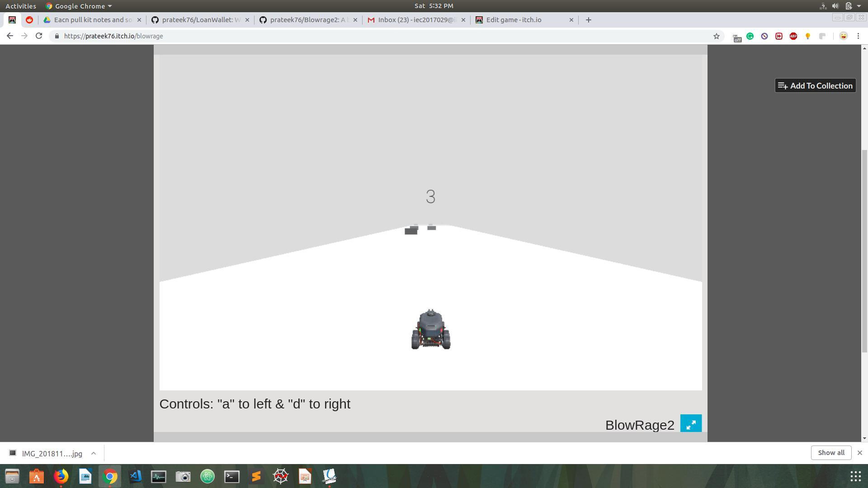Click the car in the game canvas
Image resolution: width=868 pixels, height=488 pixels.
[x=431, y=329]
